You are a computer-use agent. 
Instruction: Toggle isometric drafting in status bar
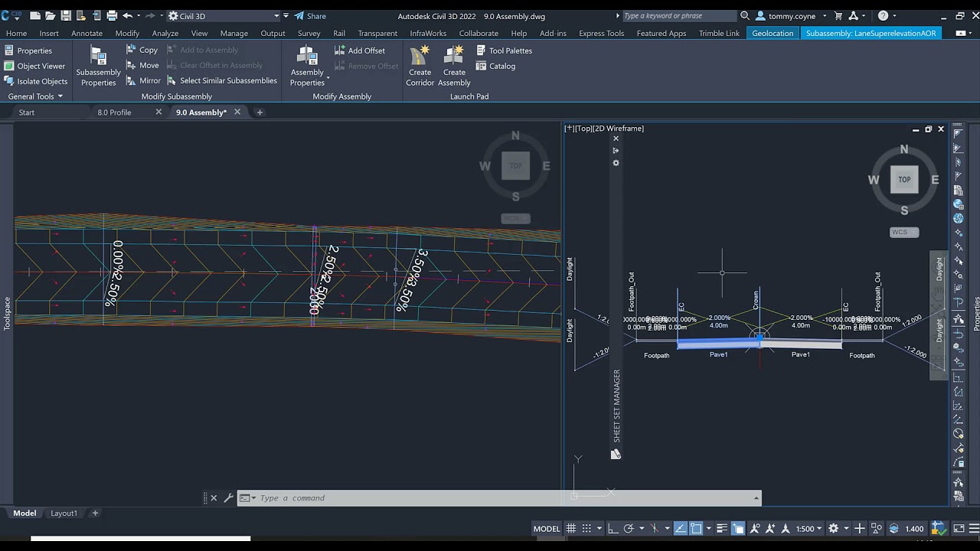coord(655,529)
